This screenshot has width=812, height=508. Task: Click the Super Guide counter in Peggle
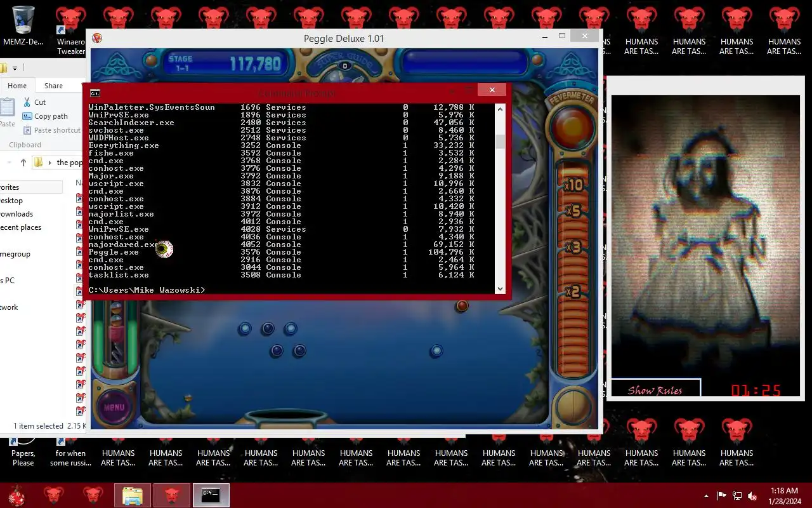click(x=344, y=65)
